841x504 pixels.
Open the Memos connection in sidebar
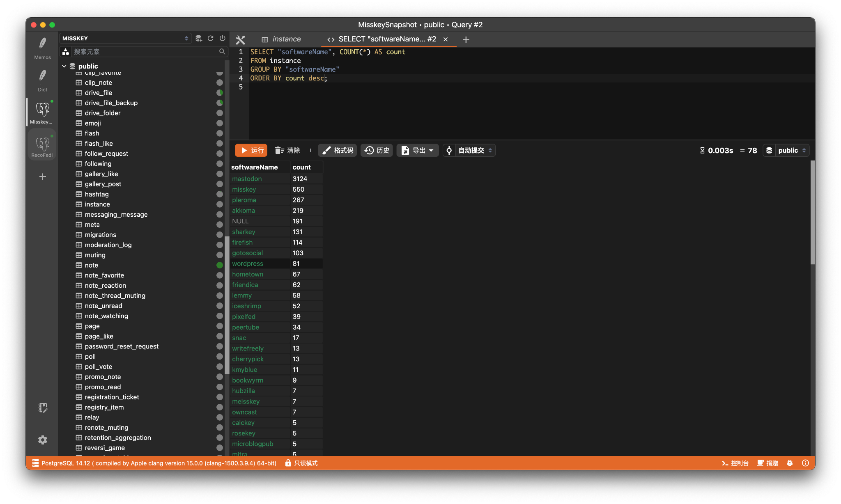pyautogui.click(x=42, y=48)
